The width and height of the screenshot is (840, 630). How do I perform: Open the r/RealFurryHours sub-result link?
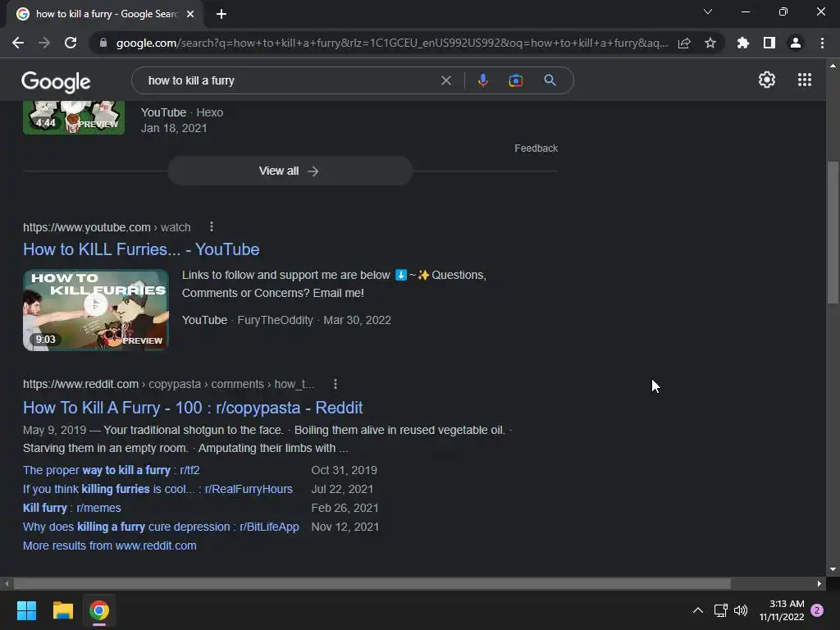(157, 489)
